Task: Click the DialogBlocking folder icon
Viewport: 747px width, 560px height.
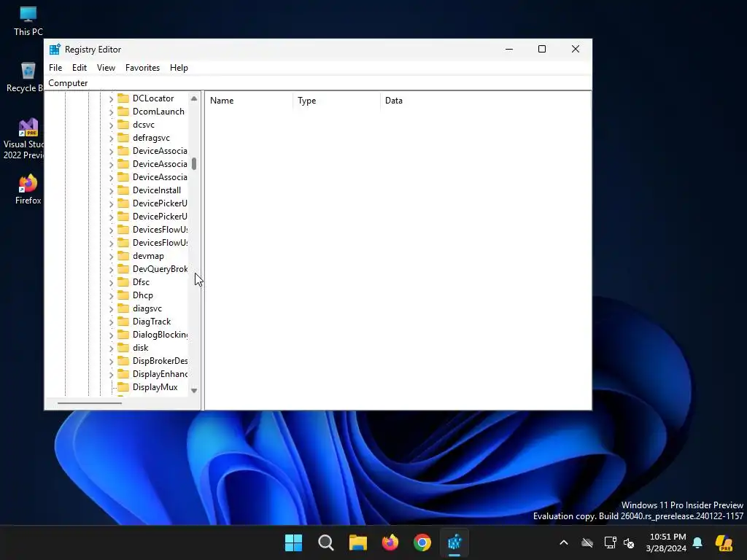Action: pyautogui.click(x=123, y=335)
